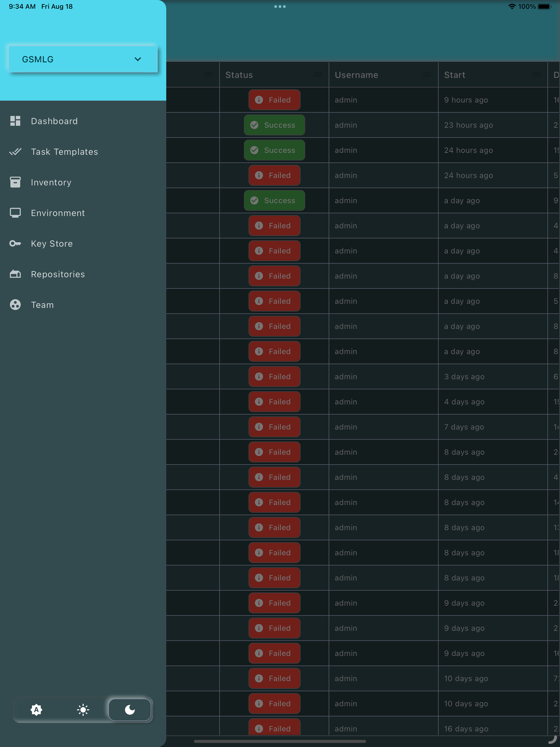Click the Task Templates double-check icon
The width and height of the screenshot is (560, 747).
[15, 152]
